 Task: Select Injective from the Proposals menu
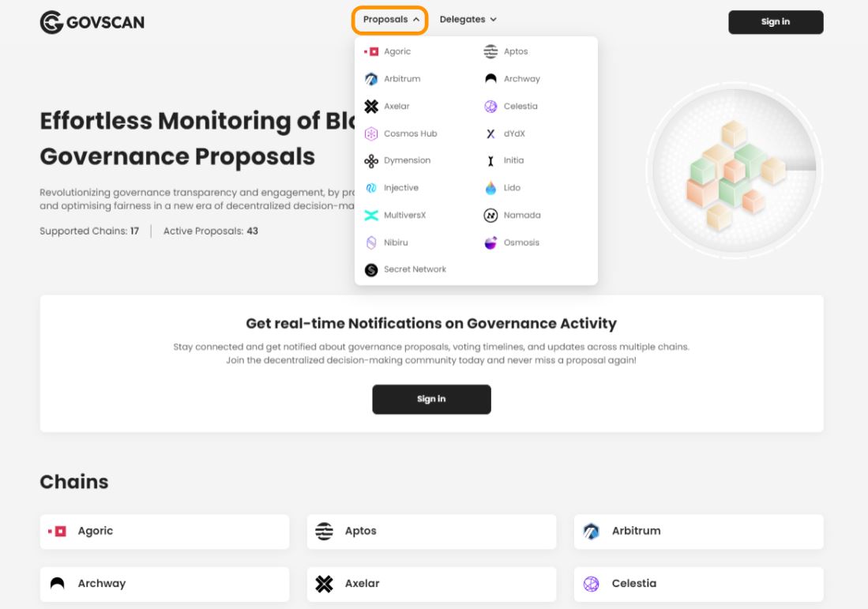400,188
